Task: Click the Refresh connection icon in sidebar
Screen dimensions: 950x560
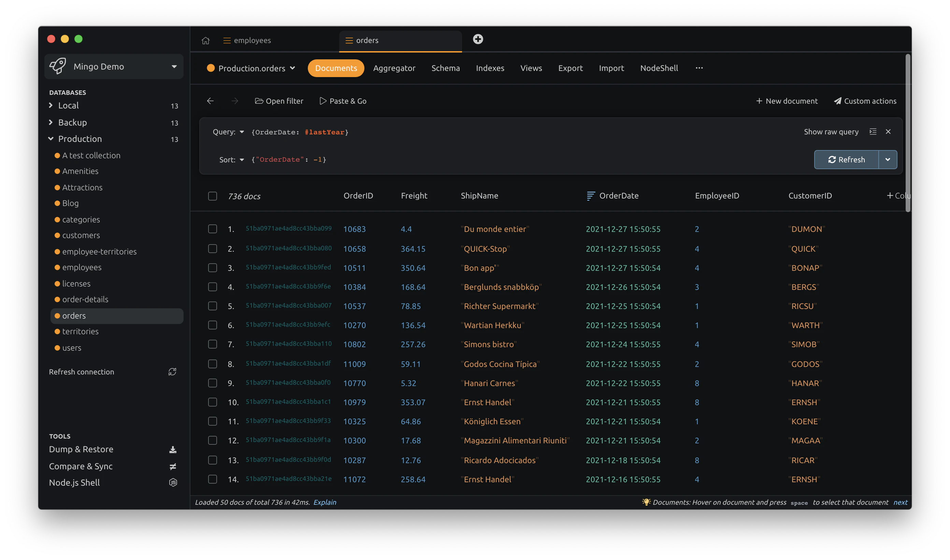Action: point(173,372)
